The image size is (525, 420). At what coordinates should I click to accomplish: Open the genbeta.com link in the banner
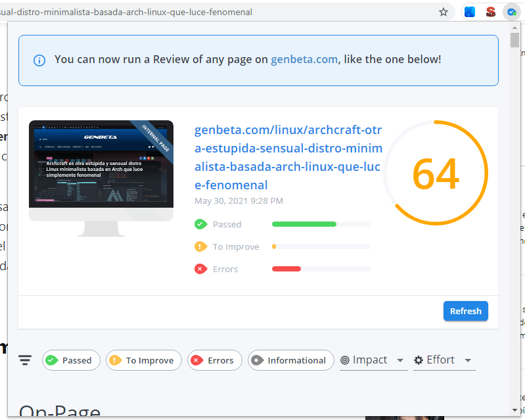point(304,59)
